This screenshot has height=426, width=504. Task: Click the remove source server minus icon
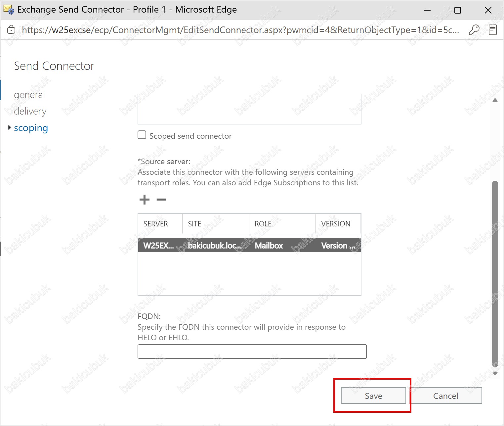[161, 200]
